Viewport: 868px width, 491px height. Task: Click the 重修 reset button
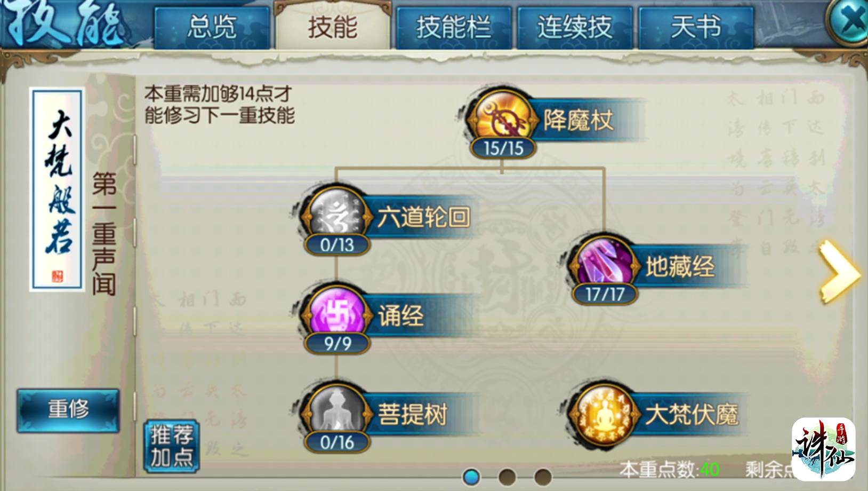coord(68,410)
